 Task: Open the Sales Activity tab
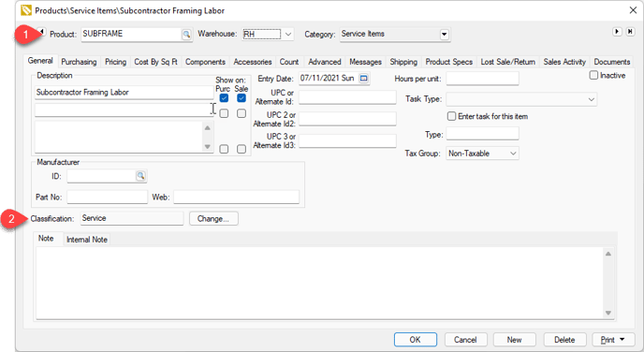(x=564, y=62)
